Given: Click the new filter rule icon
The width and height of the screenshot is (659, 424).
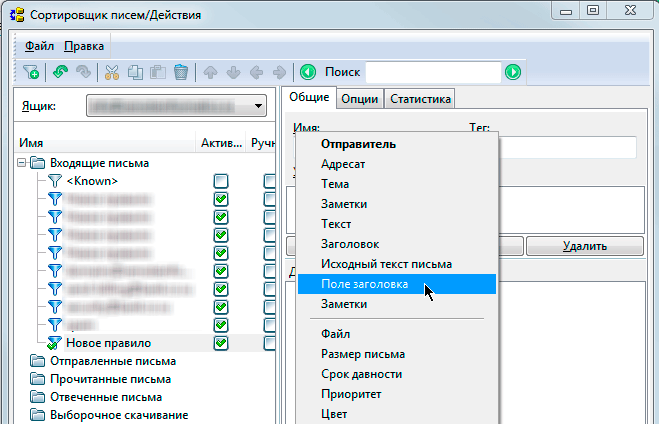Looking at the screenshot, I should click(x=31, y=72).
